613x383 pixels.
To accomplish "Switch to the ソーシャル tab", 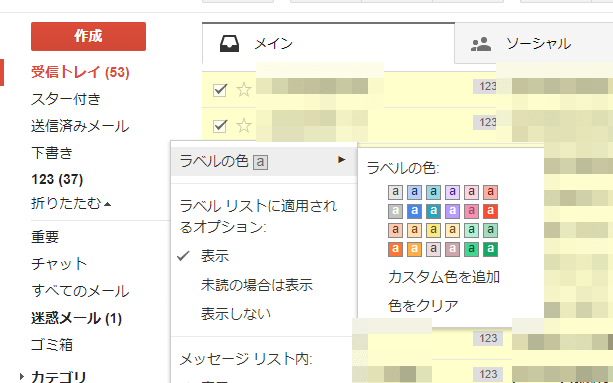I will 534,43.
